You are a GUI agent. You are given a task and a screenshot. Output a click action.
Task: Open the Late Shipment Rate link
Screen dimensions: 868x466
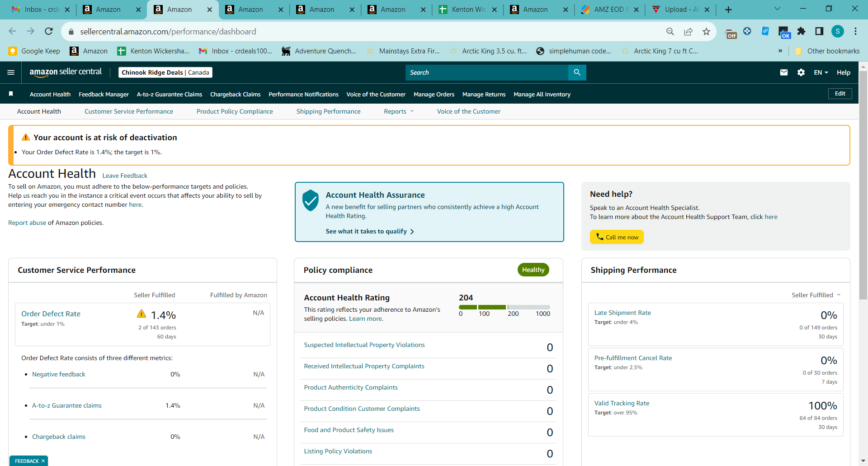point(623,313)
